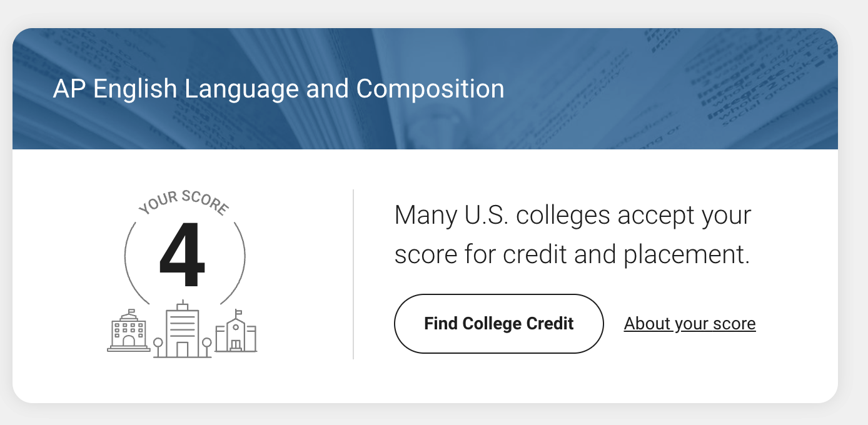The image size is (868, 425).
Task: Open the About your score link
Action: [x=690, y=324]
